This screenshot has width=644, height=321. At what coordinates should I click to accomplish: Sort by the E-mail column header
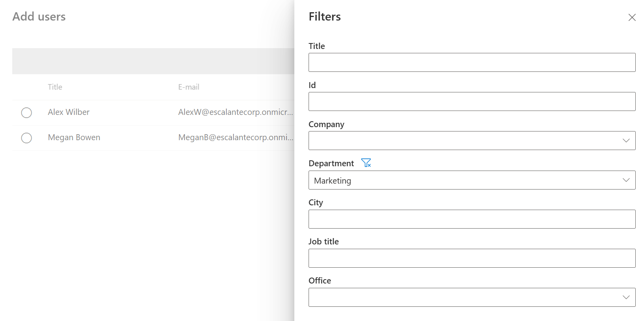click(x=188, y=87)
